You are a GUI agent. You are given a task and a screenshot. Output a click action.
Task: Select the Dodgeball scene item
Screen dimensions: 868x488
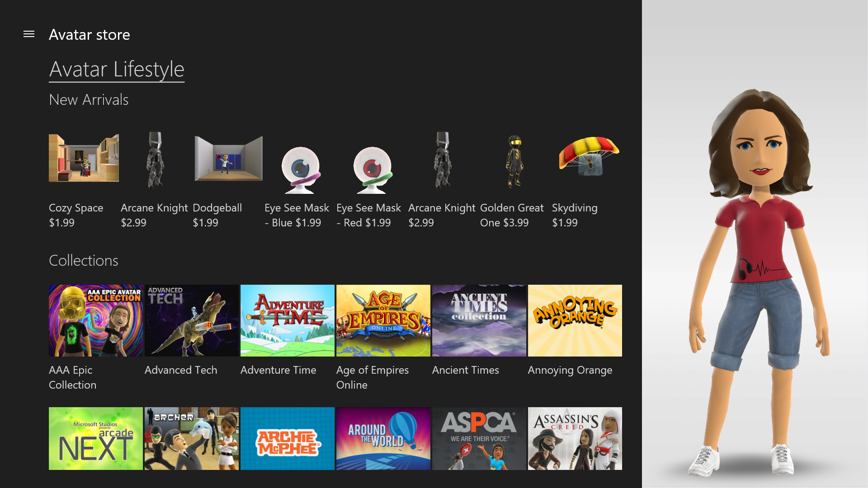click(x=228, y=158)
